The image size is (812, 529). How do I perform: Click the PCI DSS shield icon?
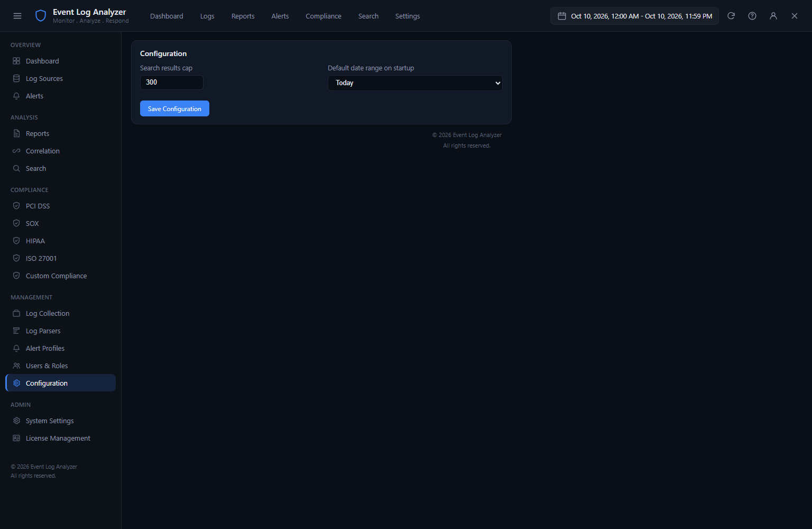click(x=16, y=206)
